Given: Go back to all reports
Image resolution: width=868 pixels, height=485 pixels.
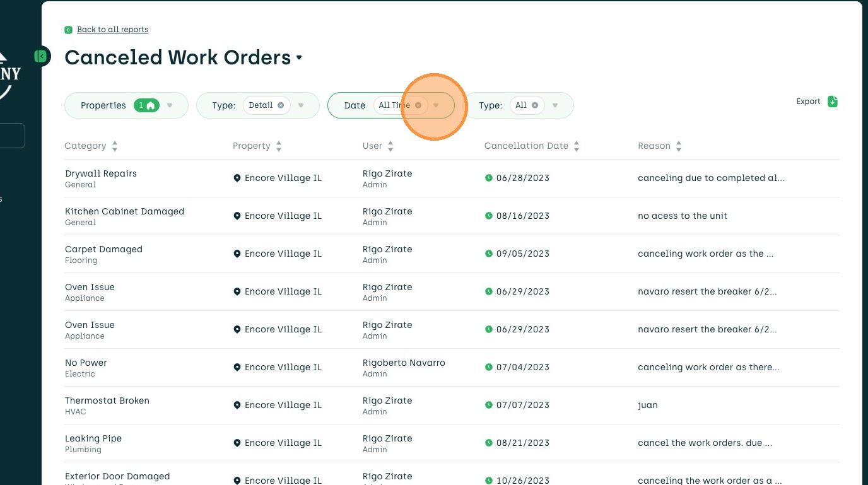Looking at the screenshot, I should point(112,30).
